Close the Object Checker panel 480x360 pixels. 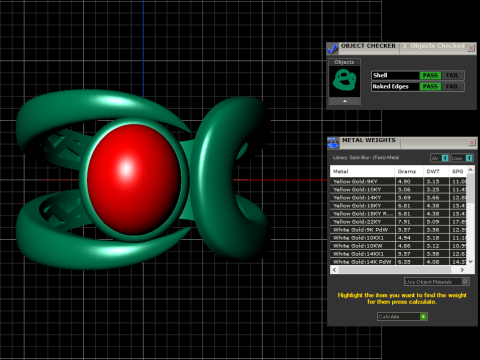point(471,48)
